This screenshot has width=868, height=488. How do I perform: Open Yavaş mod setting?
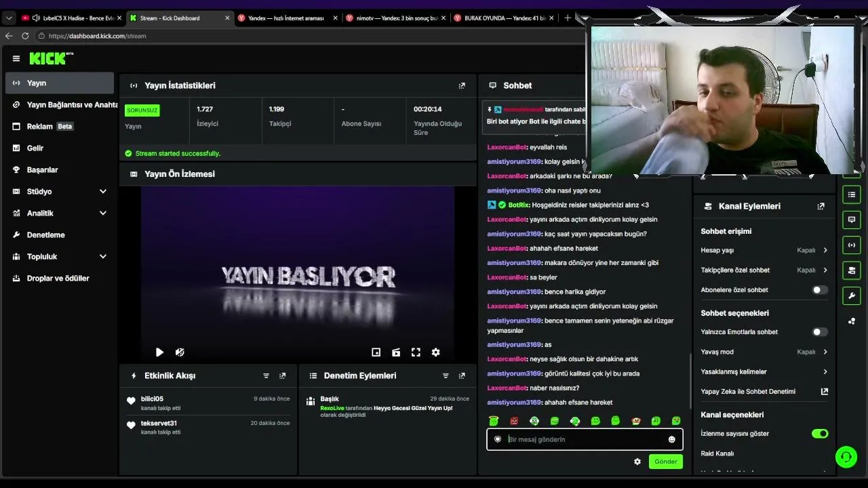pyautogui.click(x=764, y=352)
